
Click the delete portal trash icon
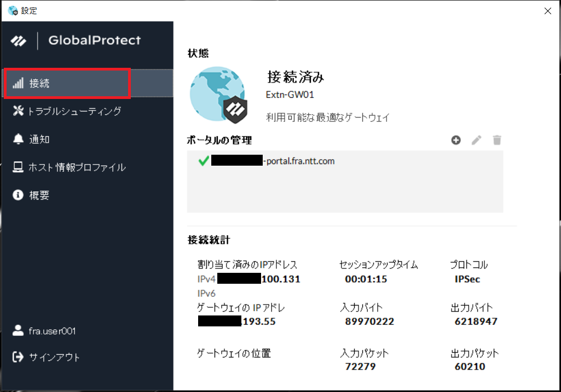497,141
